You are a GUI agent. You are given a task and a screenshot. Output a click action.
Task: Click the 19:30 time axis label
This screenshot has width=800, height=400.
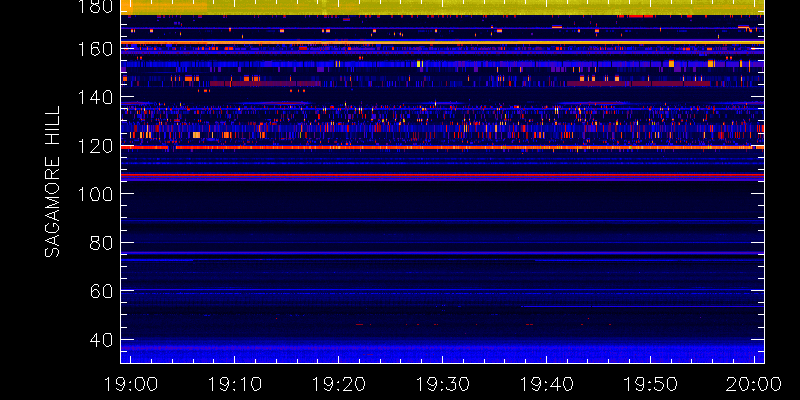[x=442, y=383]
